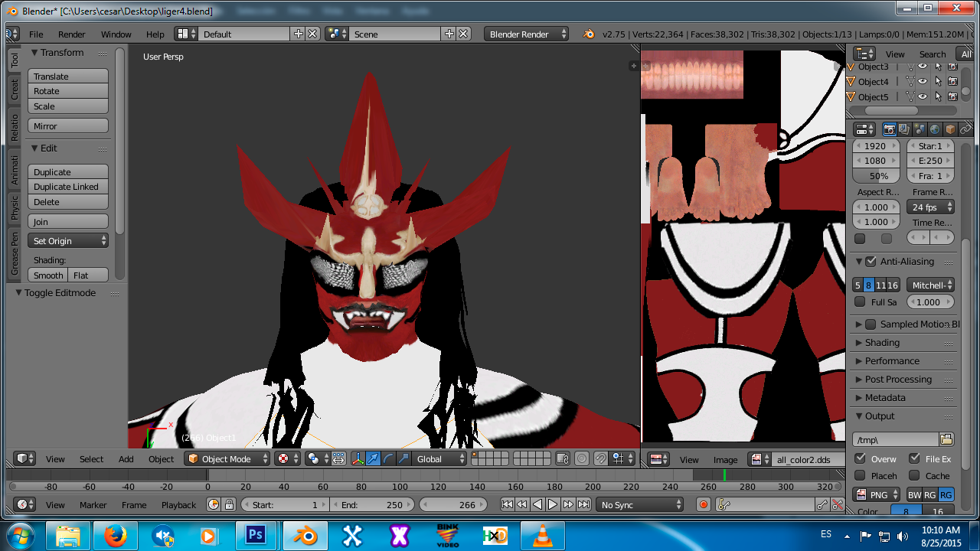
Task: Open the PNG file format dropdown
Action: (x=877, y=495)
